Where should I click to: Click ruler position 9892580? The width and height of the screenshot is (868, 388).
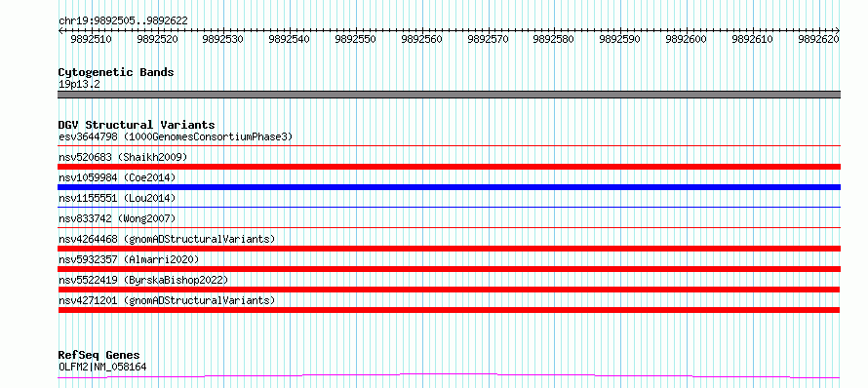[x=554, y=39]
